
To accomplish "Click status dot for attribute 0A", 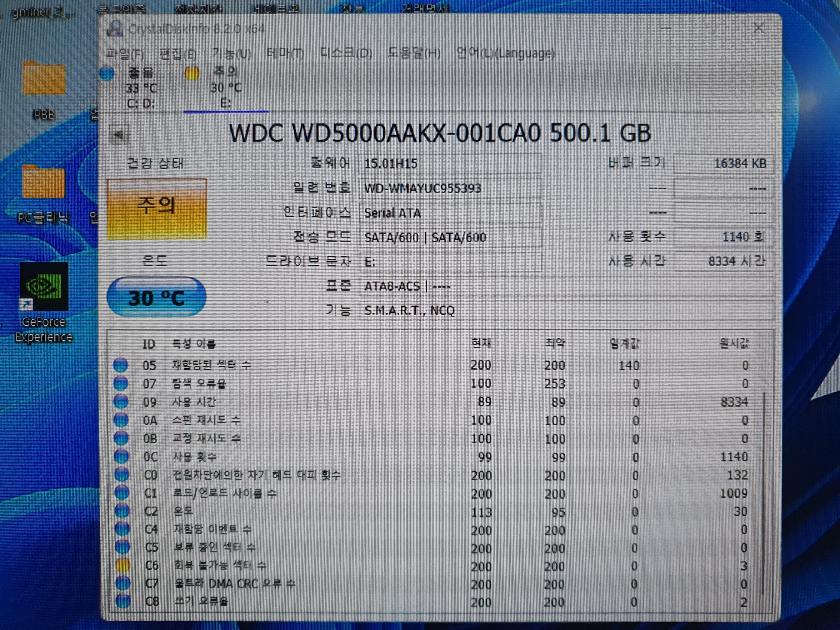I will pos(121,420).
